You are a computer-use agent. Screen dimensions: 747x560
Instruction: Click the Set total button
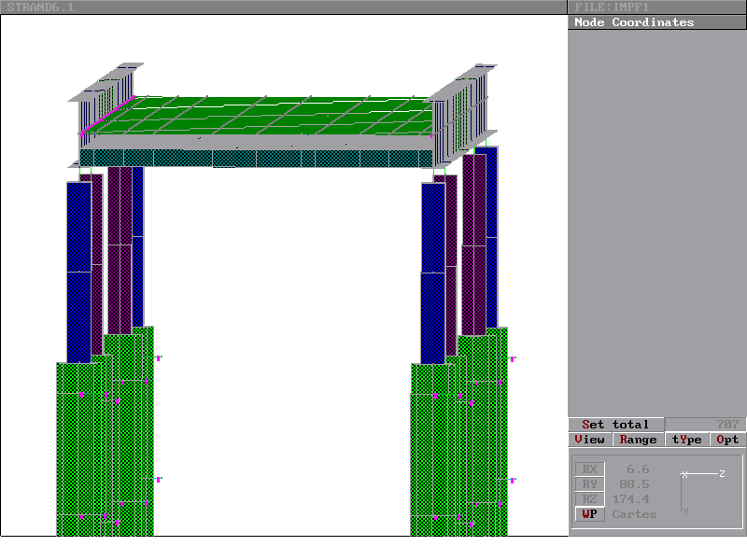click(615, 425)
